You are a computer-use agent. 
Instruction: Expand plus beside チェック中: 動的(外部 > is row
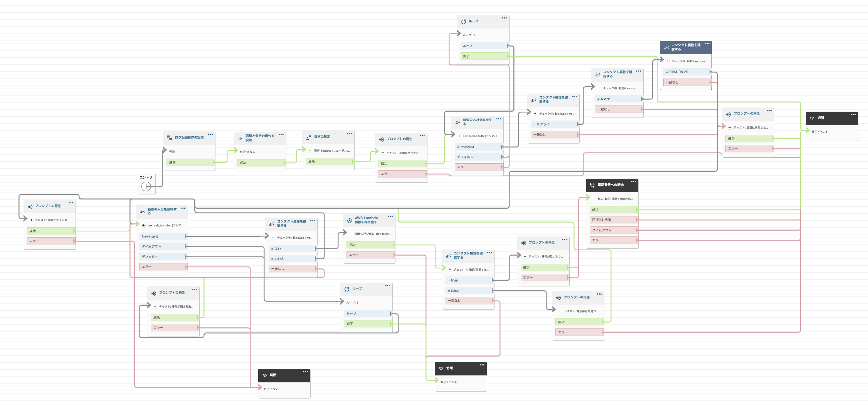coord(450,270)
